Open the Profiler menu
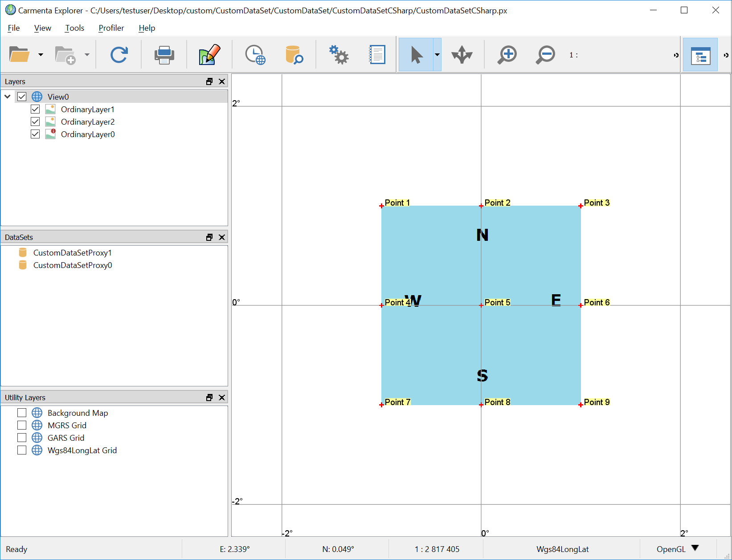 pos(111,28)
